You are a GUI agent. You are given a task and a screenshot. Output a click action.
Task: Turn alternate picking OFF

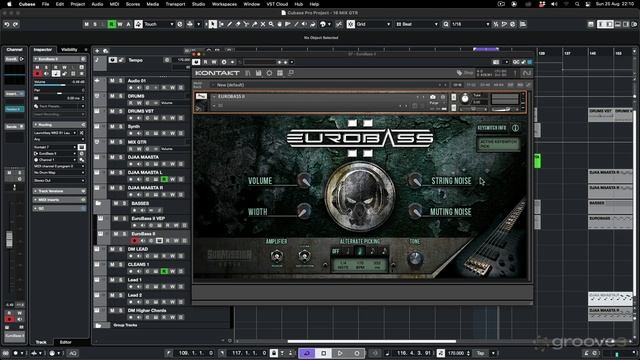click(x=336, y=251)
